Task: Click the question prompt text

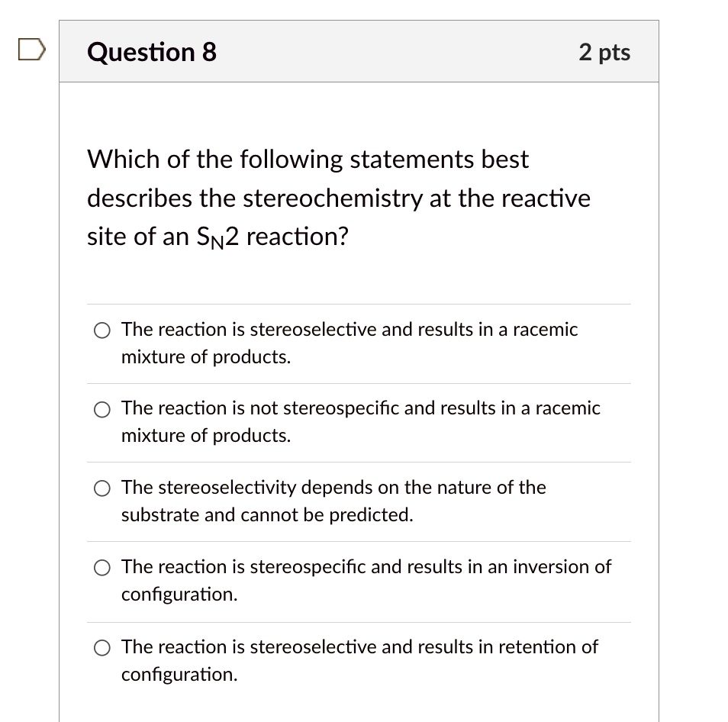Action: pyautogui.click(x=338, y=198)
